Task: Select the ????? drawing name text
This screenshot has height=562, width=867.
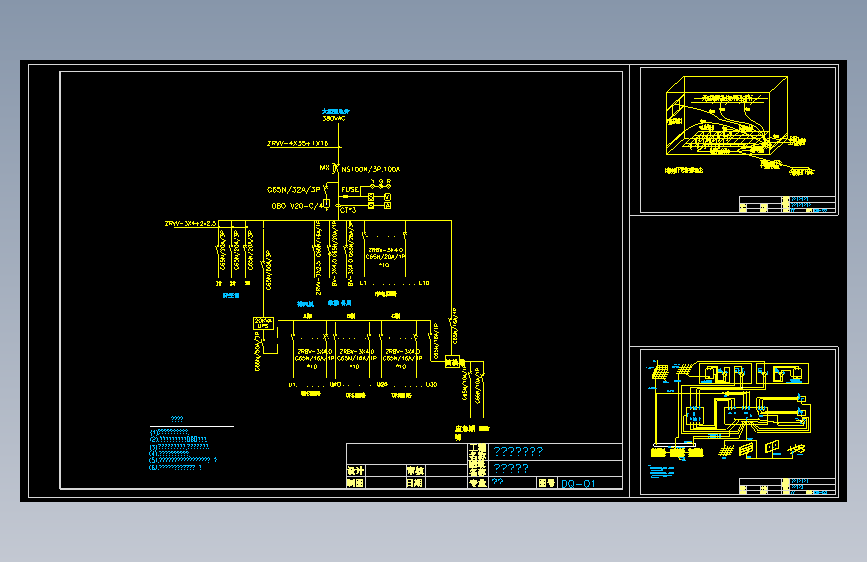Action: (511, 469)
